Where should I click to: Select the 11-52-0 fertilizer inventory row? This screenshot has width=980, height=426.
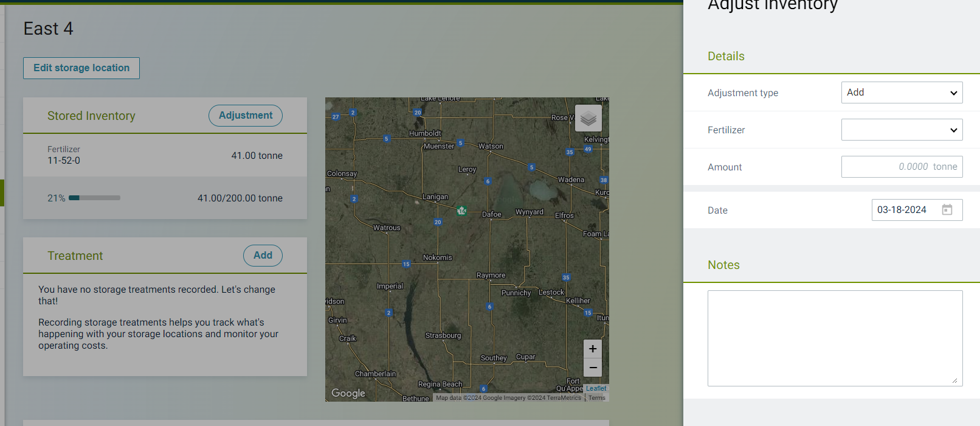click(x=165, y=155)
